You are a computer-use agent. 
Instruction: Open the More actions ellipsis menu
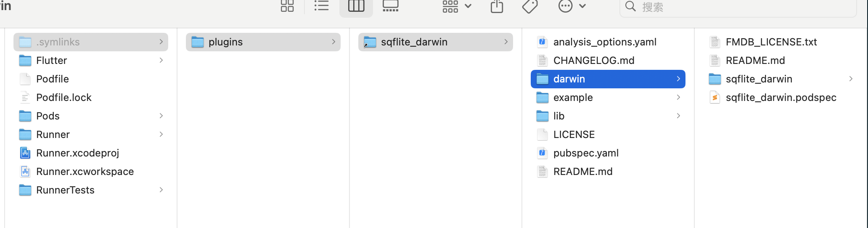[x=572, y=6]
